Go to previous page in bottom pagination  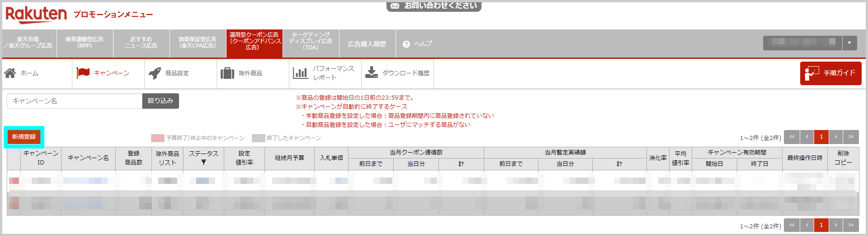[807, 225]
